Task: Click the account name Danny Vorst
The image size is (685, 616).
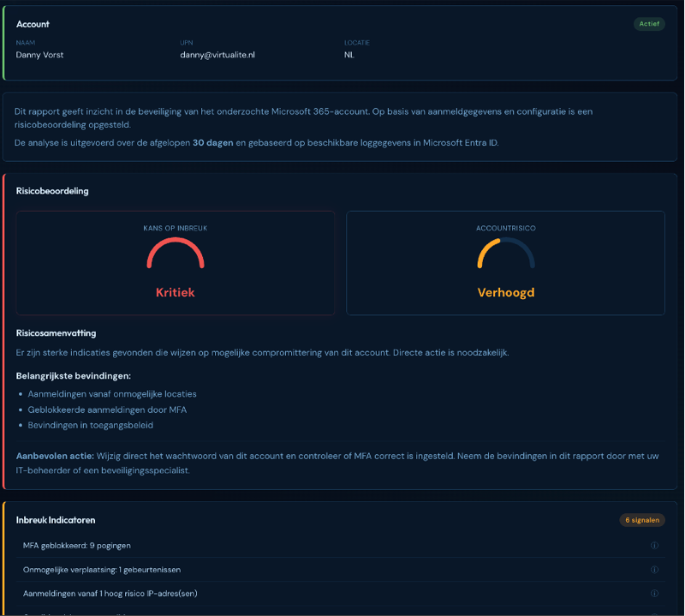Action: [x=39, y=54]
